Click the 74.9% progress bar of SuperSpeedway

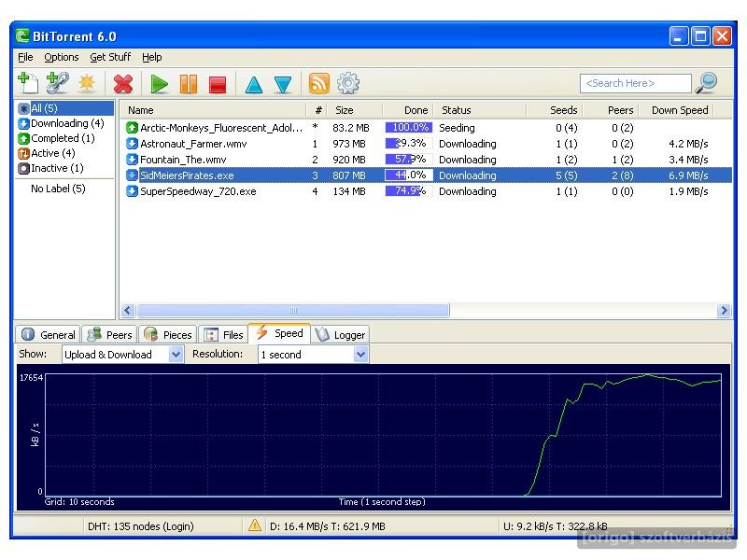point(409,191)
